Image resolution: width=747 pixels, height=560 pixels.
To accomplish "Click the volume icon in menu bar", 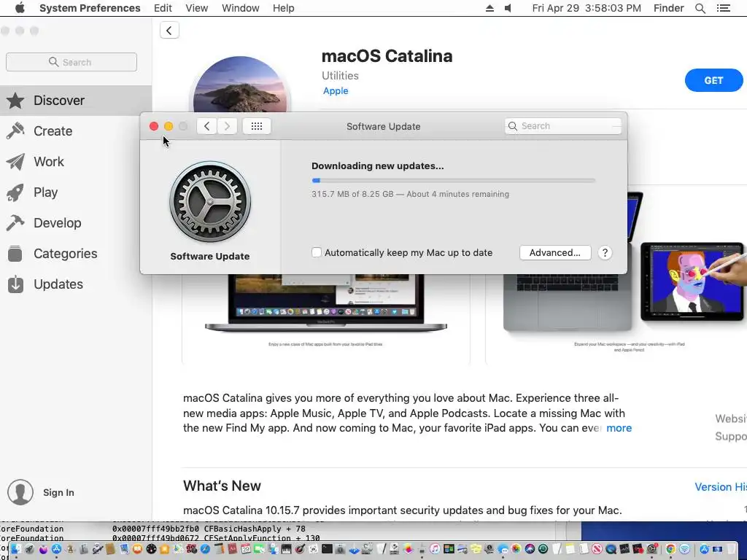I will (508, 8).
